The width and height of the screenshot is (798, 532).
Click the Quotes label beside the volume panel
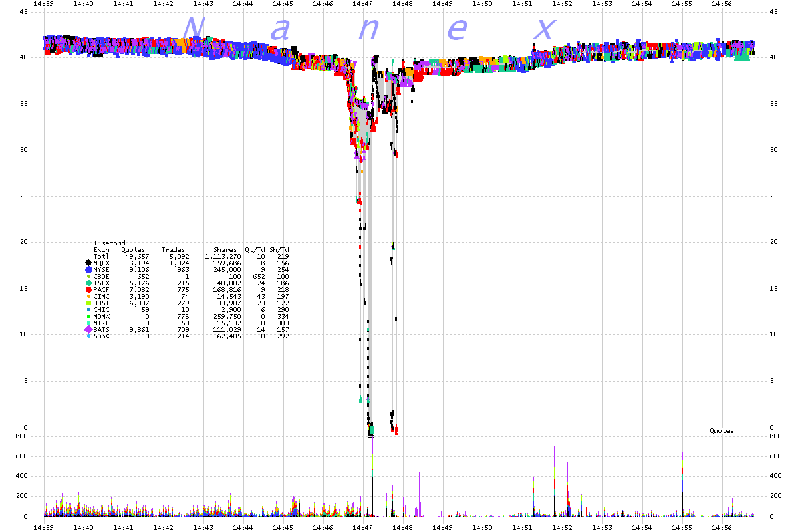click(722, 431)
